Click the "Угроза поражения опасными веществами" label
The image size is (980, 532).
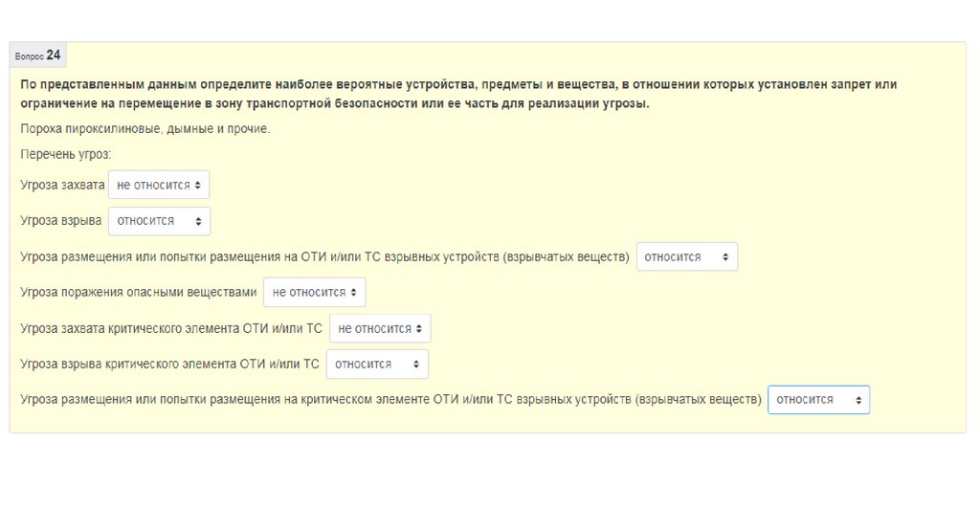(139, 293)
